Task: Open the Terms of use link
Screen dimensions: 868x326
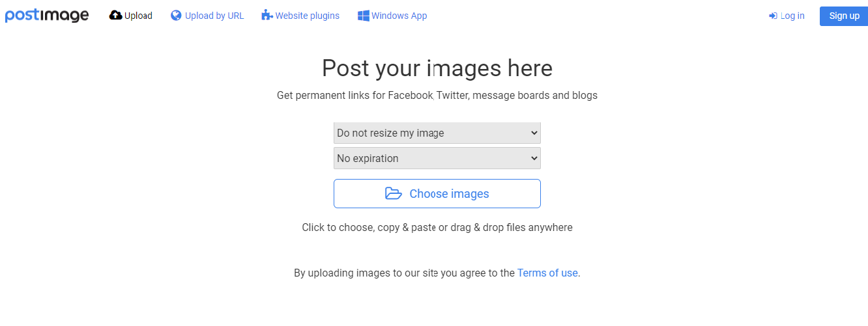Action: 547,273
